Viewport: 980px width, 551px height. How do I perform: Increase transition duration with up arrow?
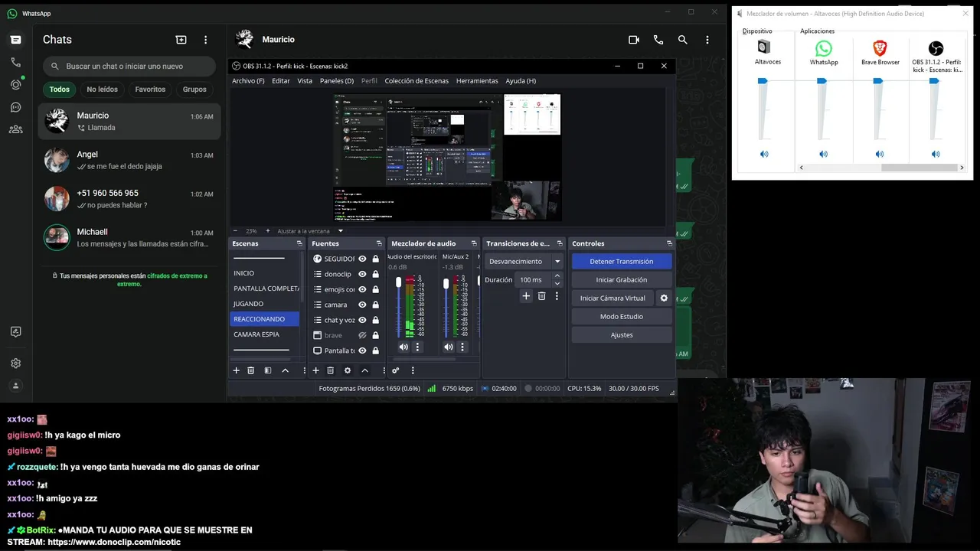coord(557,275)
